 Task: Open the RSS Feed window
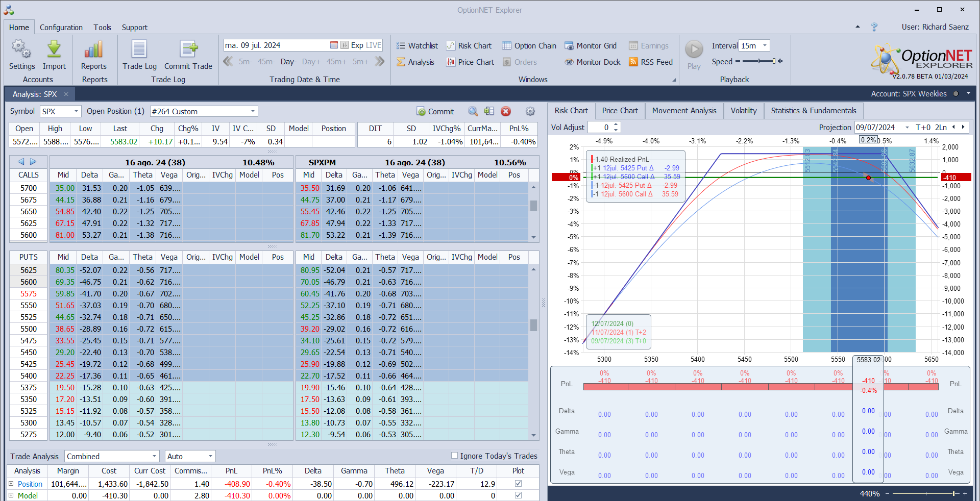[651, 62]
